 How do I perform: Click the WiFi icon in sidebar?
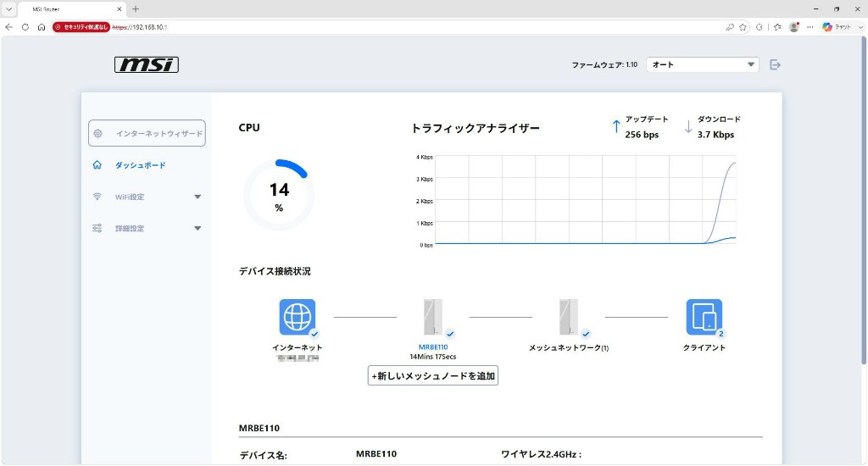[97, 197]
